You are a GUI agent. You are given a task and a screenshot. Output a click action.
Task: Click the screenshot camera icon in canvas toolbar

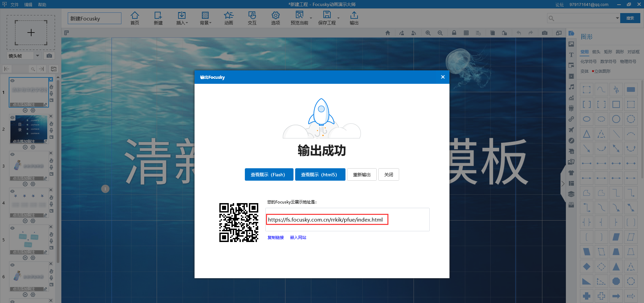pos(545,33)
